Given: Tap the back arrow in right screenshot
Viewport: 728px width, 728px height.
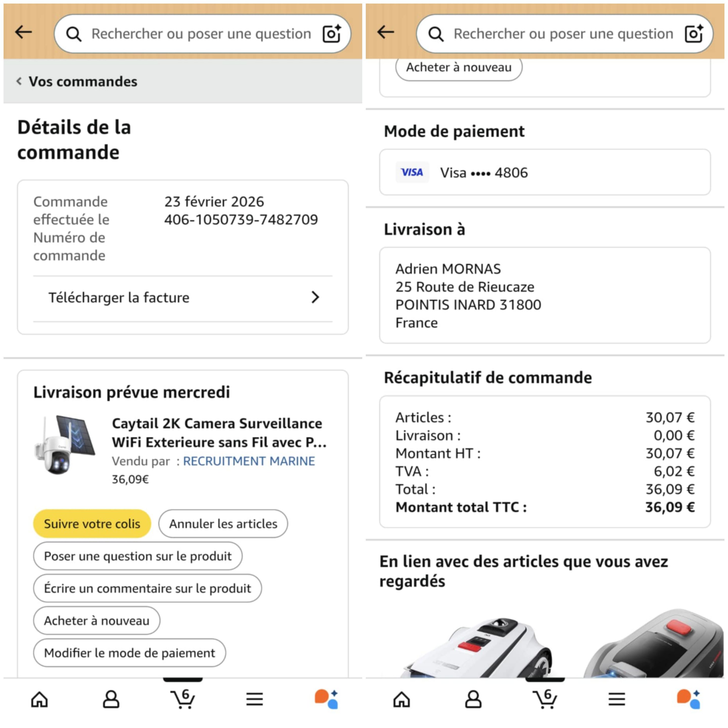Looking at the screenshot, I should (385, 32).
